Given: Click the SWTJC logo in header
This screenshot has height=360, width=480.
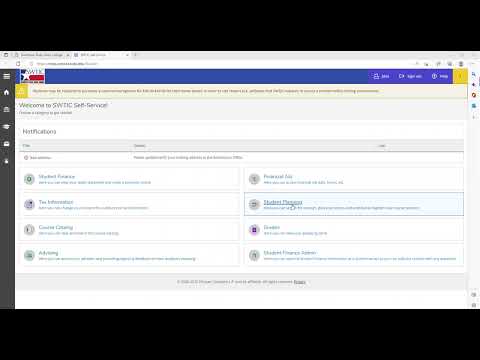Looking at the screenshot, I should pyautogui.click(x=32, y=76).
